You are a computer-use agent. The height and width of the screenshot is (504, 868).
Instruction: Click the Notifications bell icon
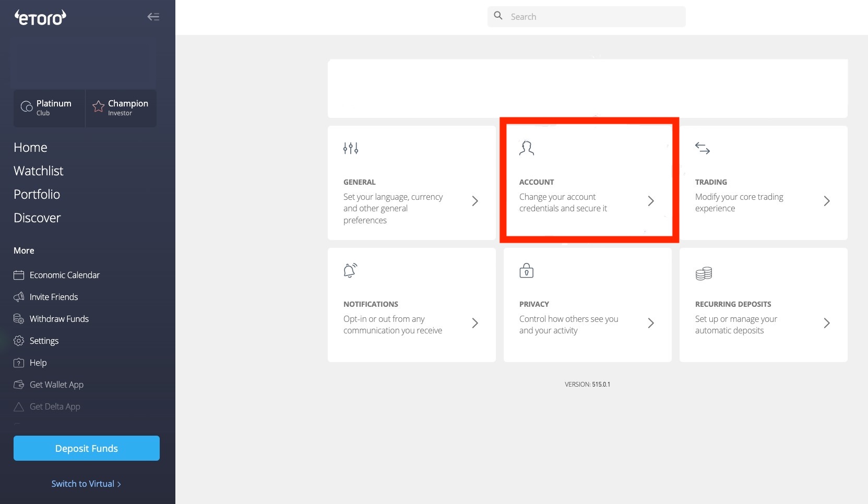350,270
